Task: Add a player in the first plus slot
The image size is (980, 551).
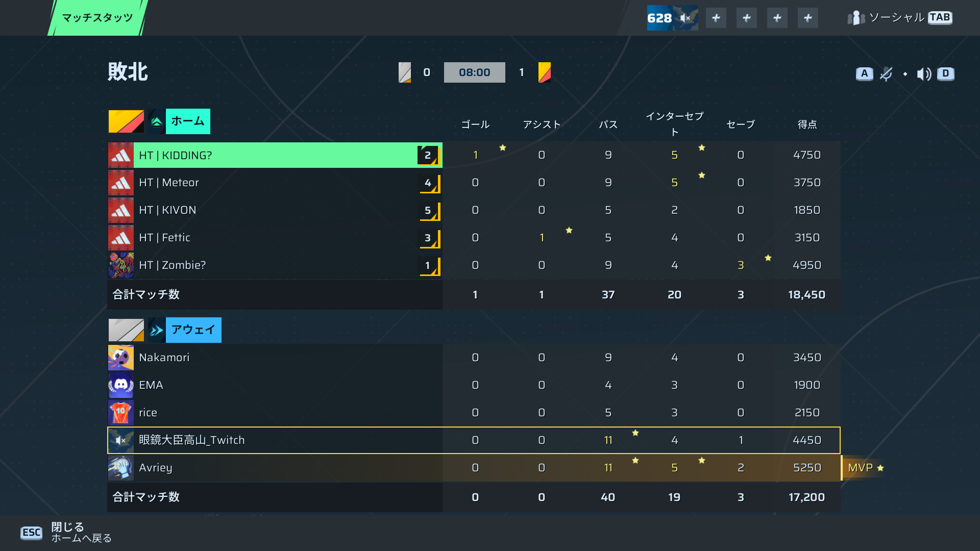Action: [716, 18]
